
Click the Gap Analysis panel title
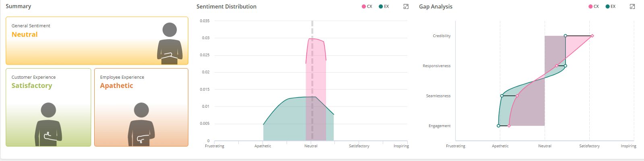pos(436,6)
